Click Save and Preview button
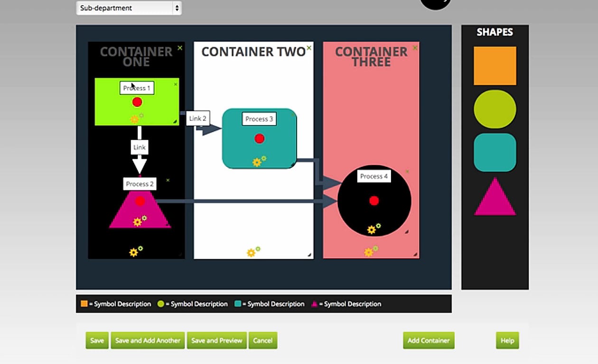The image size is (598, 364). (x=217, y=340)
